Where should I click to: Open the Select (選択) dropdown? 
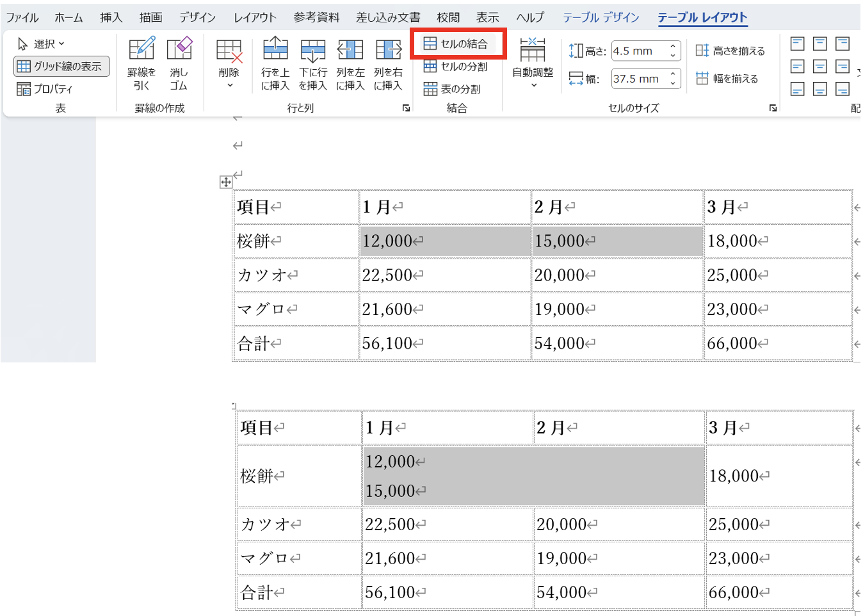pos(42,44)
